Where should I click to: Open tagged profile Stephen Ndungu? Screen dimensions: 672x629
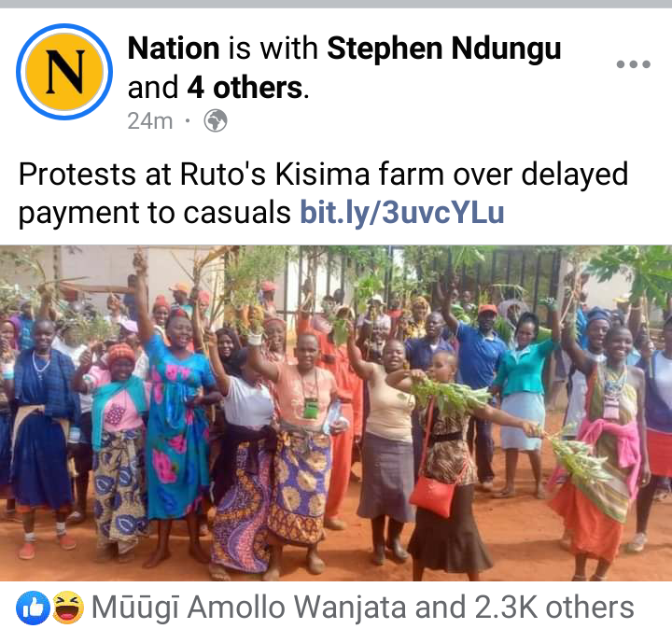(x=444, y=48)
